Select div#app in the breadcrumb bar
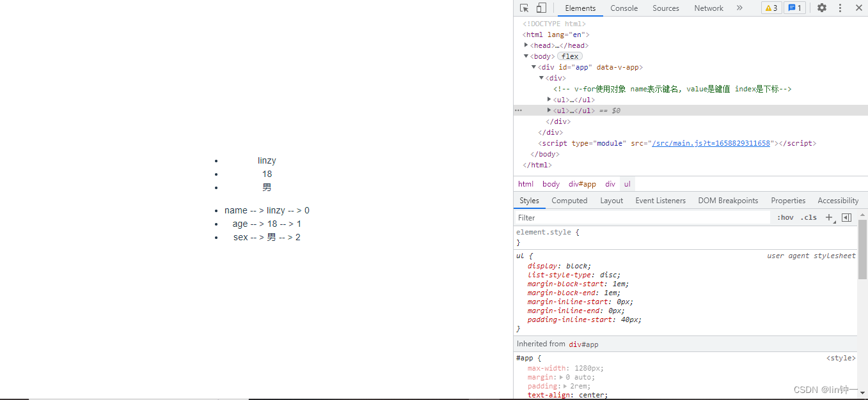 582,184
